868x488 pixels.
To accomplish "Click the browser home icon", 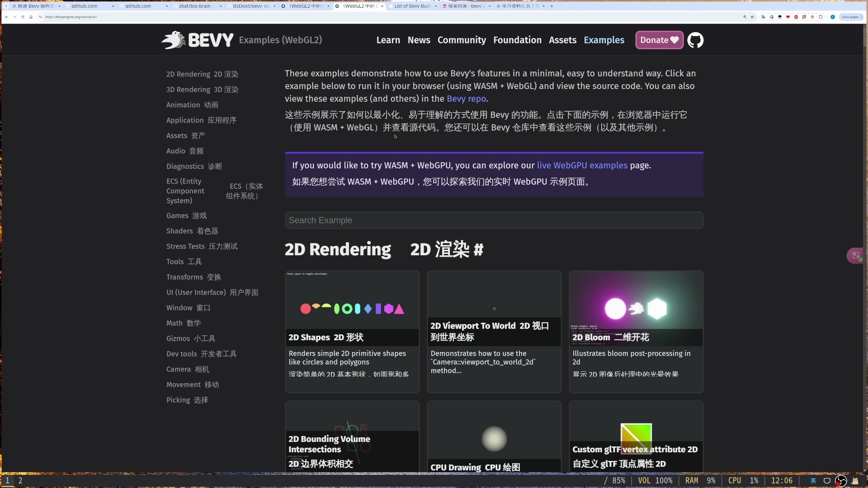I will click(x=31, y=17).
